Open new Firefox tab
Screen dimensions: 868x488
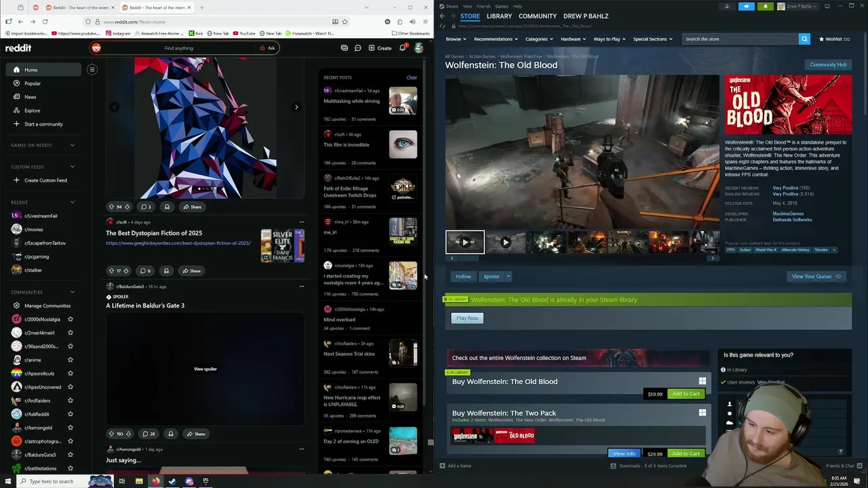[201, 7]
